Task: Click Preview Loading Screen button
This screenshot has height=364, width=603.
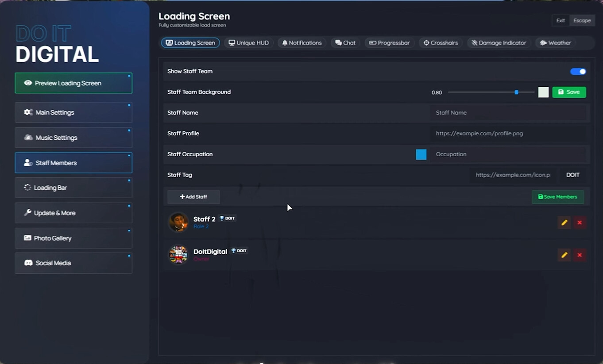Action: click(73, 83)
